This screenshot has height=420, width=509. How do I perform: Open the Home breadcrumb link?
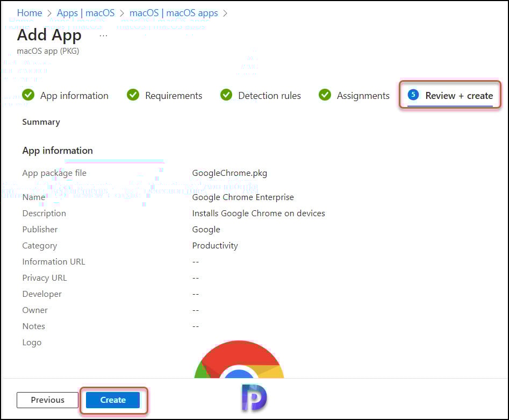[x=30, y=13]
